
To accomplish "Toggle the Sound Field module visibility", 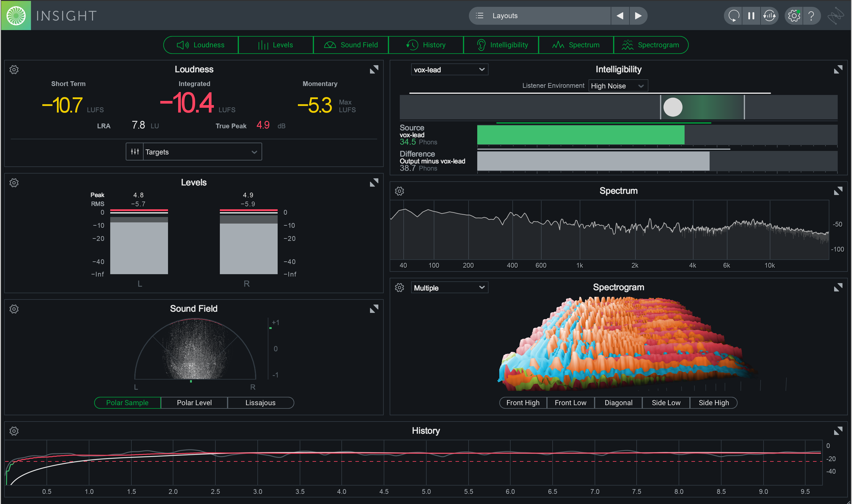I will click(351, 45).
